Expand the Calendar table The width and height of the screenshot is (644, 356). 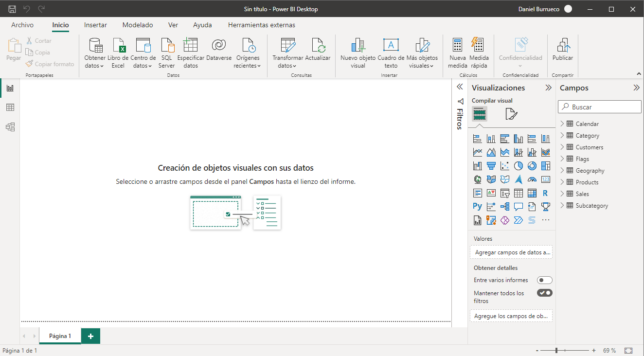point(562,124)
